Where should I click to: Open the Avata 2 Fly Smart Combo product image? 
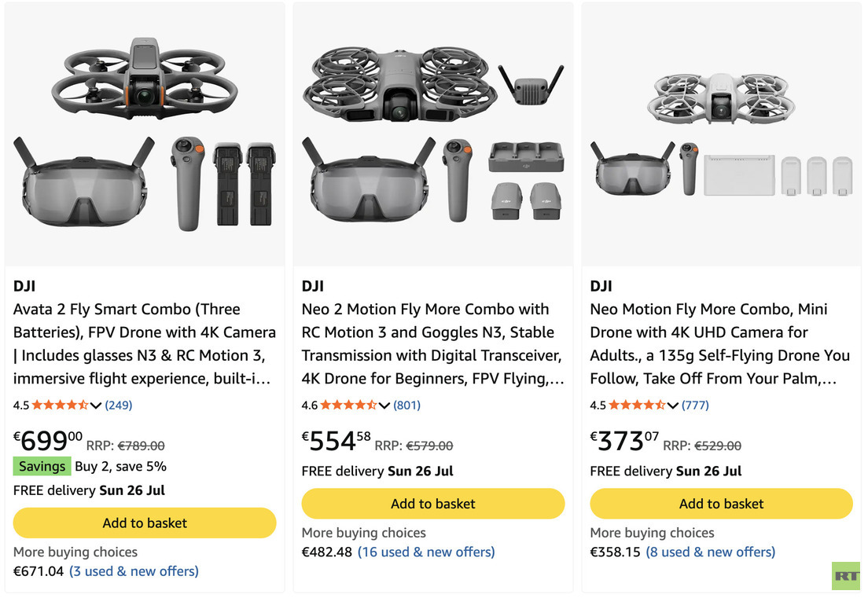point(145,134)
